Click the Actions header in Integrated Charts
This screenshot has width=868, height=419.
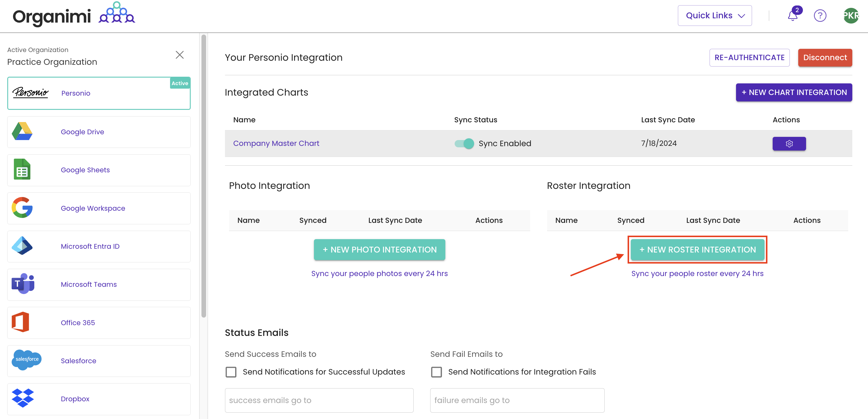786,120
